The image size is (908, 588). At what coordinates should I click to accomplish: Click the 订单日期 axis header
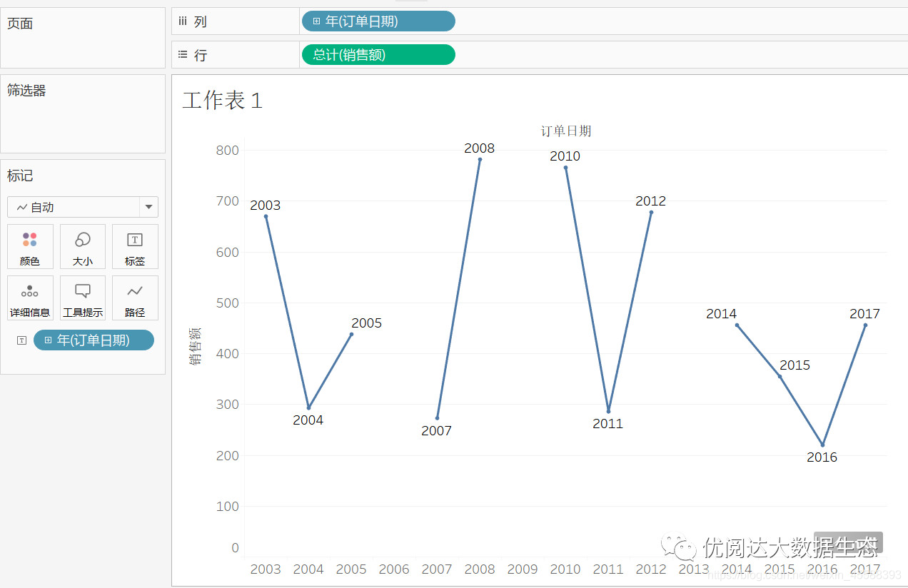pyautogui.click(x=566, y=131)
